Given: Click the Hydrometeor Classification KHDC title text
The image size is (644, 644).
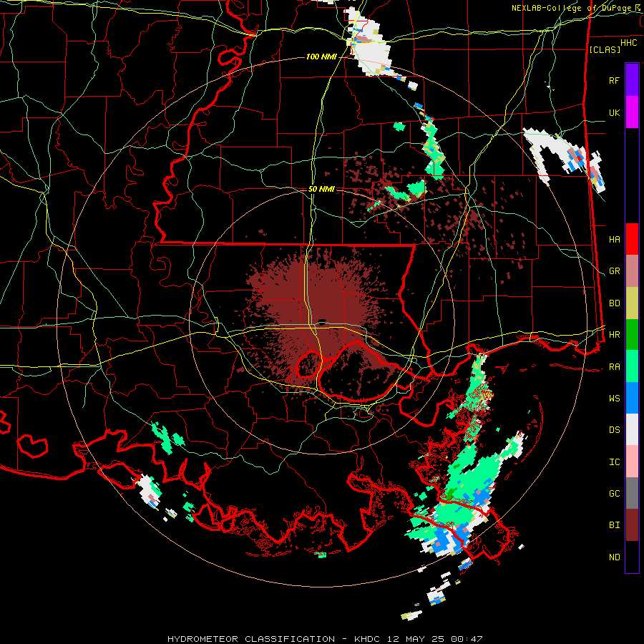Looking at the screenshot, I should pos(325,639).
